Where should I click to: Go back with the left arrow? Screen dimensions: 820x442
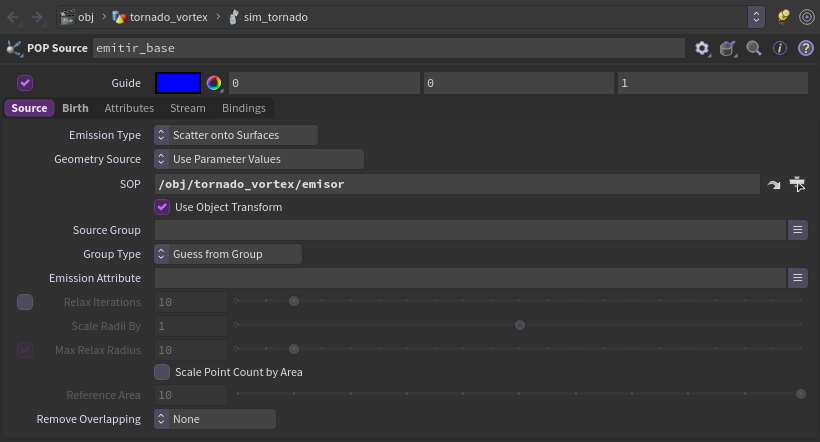[x=13, y=17]
